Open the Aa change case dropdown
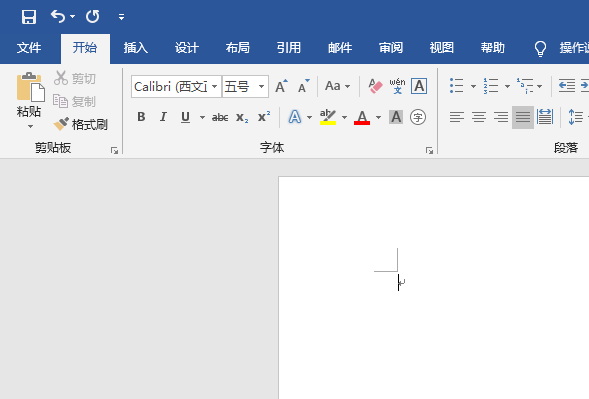This screenshot has height=399, width=589. point(337,86)
